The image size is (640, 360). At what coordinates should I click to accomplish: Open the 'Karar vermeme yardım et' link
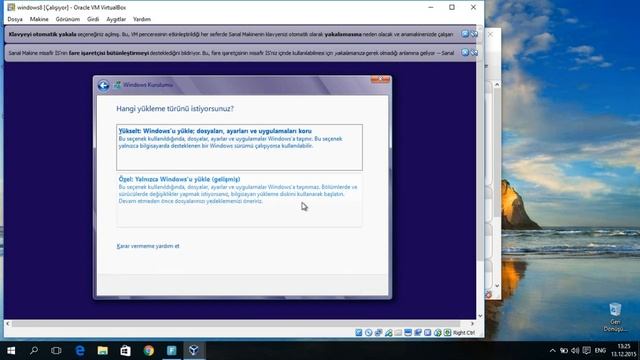pos(148,246)
